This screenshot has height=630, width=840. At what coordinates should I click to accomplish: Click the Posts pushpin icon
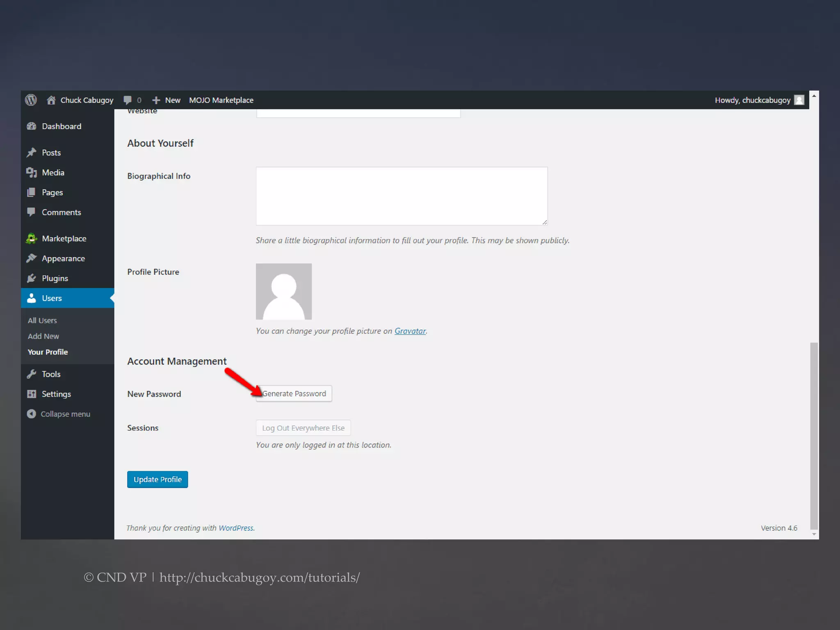[32, 153]
